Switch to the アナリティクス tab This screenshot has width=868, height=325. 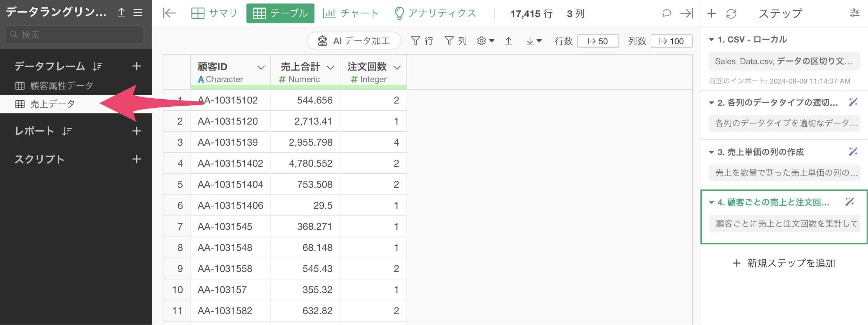click(x=435, y=13)
